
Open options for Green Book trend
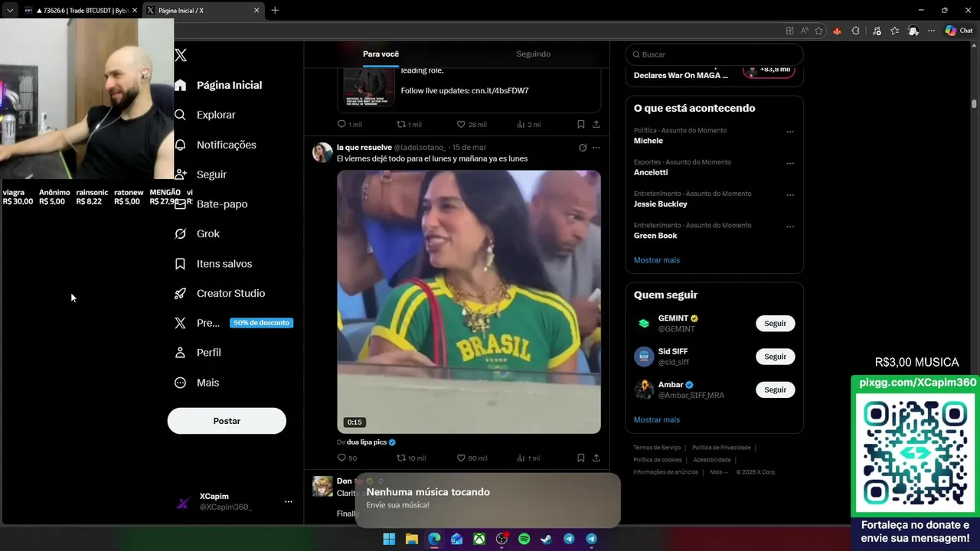(x=790, y=227)
